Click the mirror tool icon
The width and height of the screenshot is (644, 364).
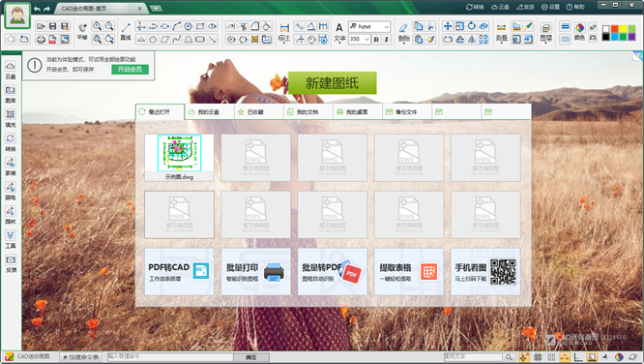click(472, 40)
